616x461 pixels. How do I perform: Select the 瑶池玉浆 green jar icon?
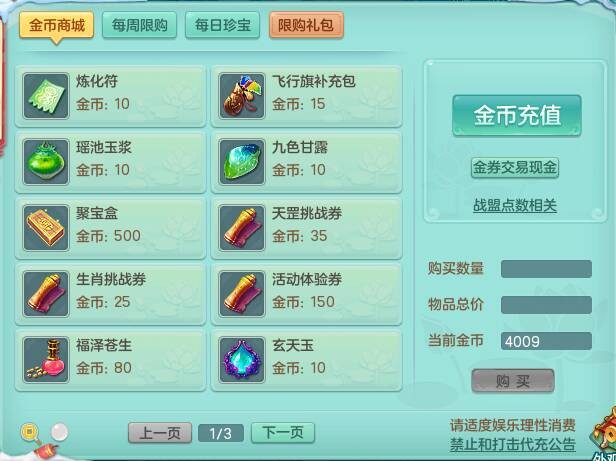(x=46, y=162)
